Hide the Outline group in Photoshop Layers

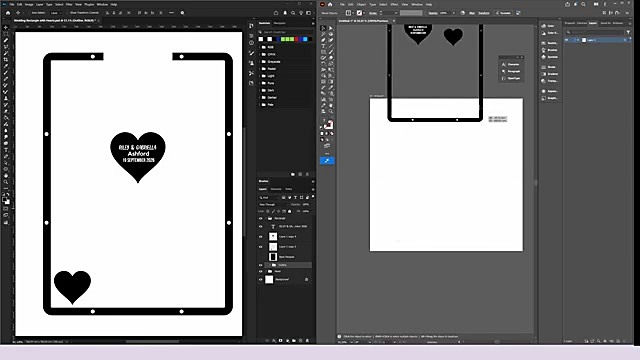pyautogui.click(x=261, y=265)
